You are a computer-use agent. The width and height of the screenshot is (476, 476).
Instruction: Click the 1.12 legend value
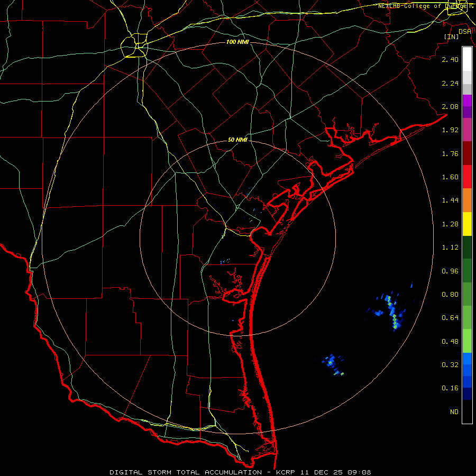coord(450,248)
